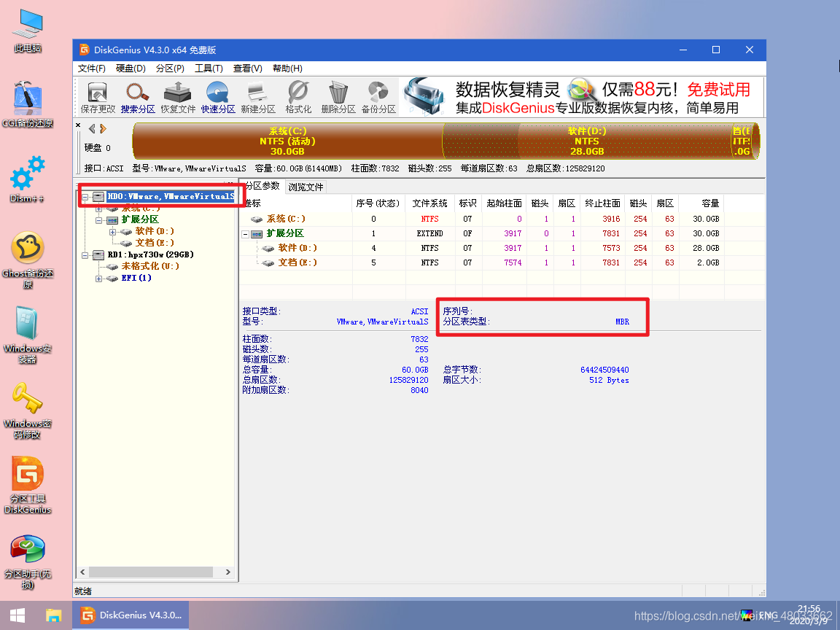Select the 系统(C:) row in partition table
The width and height of the screenshot is (840, 630).
pos(482,219)
